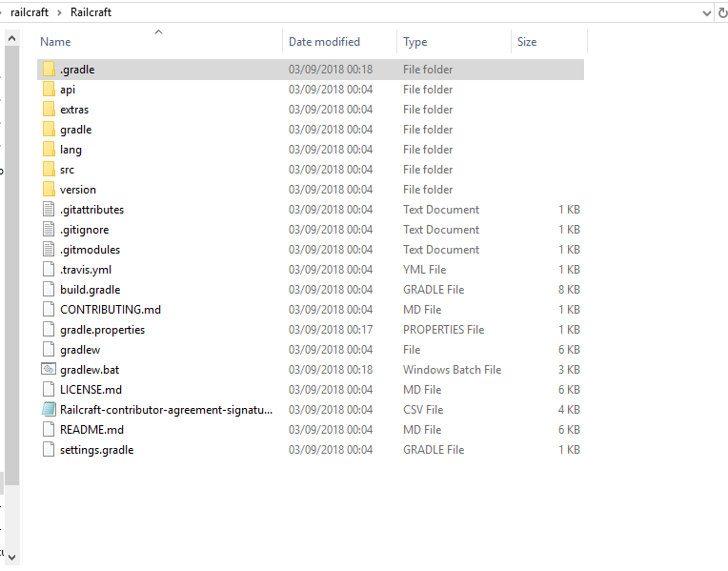Select the file named CONTRIBUTING.md
728x571 pixels.
pos(111,310)
